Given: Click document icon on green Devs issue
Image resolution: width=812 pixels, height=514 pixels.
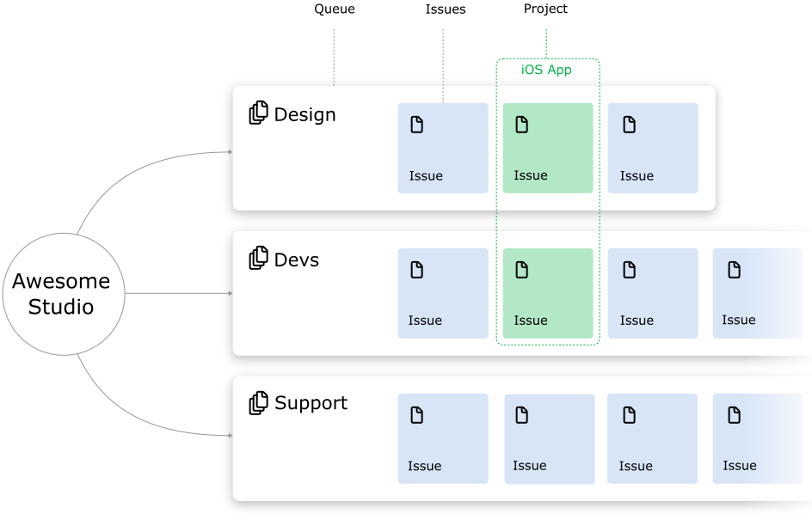Looking at the screenshot, I should (521, 270).
